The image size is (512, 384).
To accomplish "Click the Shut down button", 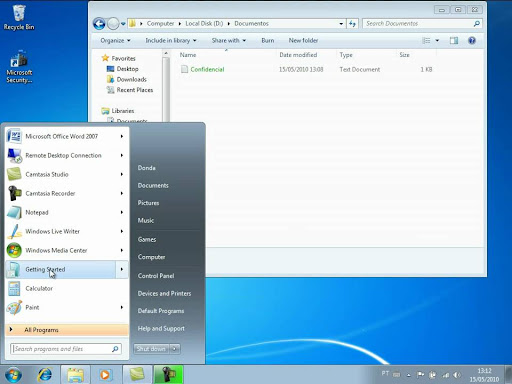I will [151, 349].
